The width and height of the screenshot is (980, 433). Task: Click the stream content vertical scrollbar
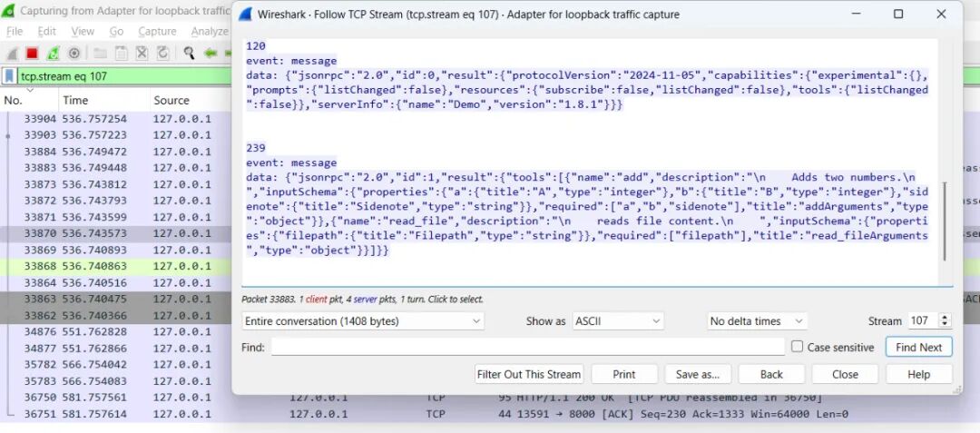coord(945,221)
